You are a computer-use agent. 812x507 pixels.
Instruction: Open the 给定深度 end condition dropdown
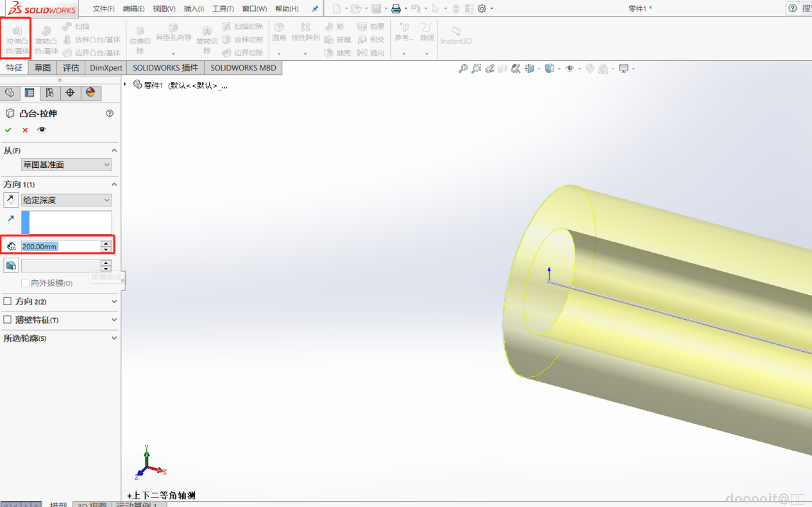66,200
